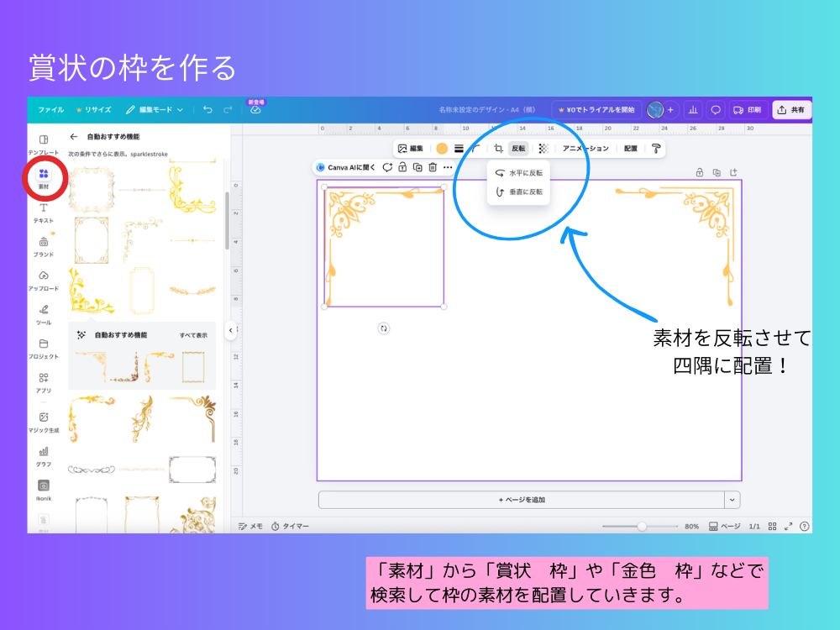The image size is (840, 630).
Task: Click the redo arrow
Action: tap(228, 110)
